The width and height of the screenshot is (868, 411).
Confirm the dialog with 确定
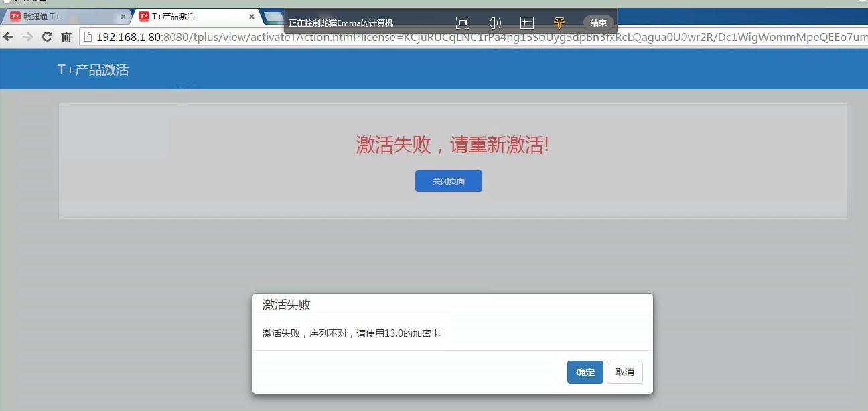[585, 372]
